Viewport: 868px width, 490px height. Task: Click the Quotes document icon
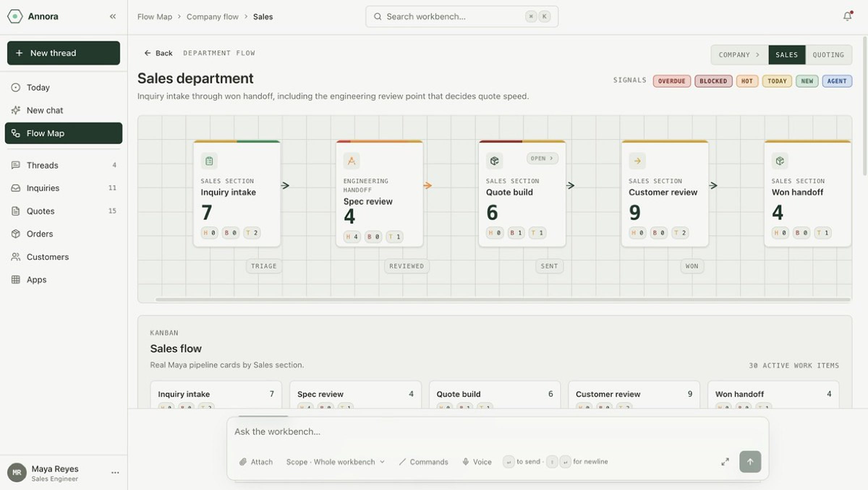point(16,211)
